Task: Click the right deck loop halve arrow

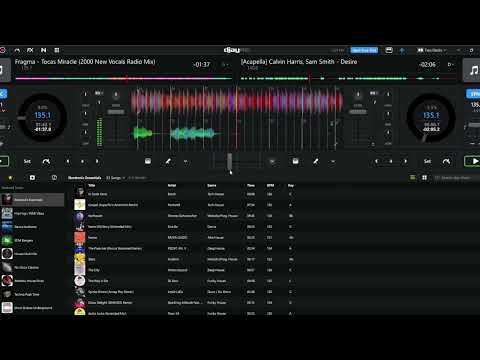Action: click(x=376, y=161)
